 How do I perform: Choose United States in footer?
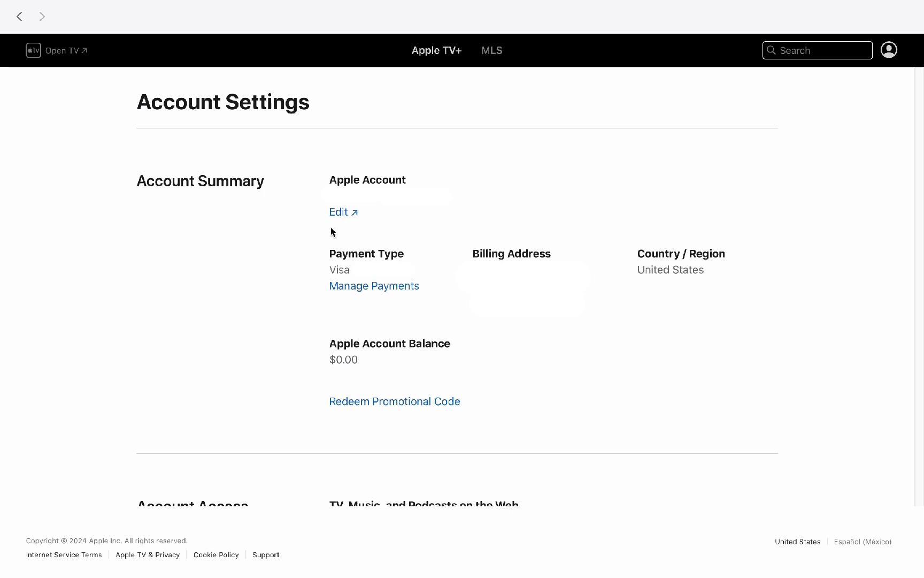point(797,542)
